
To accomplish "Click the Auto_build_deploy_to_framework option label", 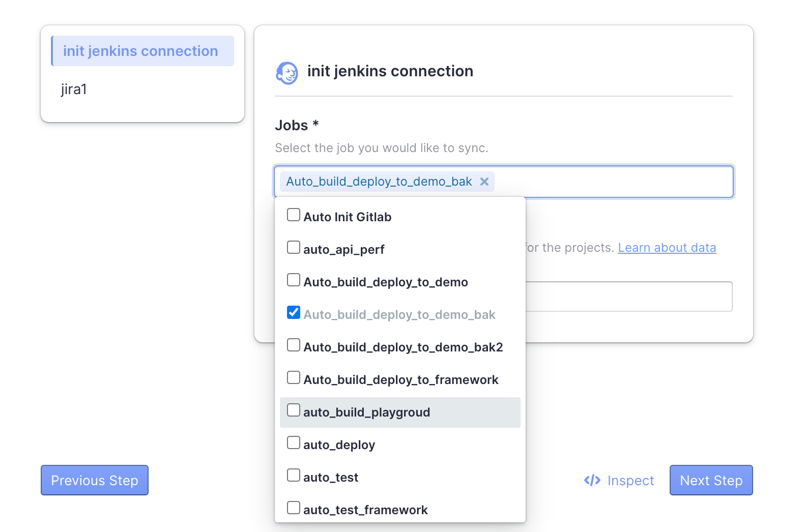I will pos(401,380).
